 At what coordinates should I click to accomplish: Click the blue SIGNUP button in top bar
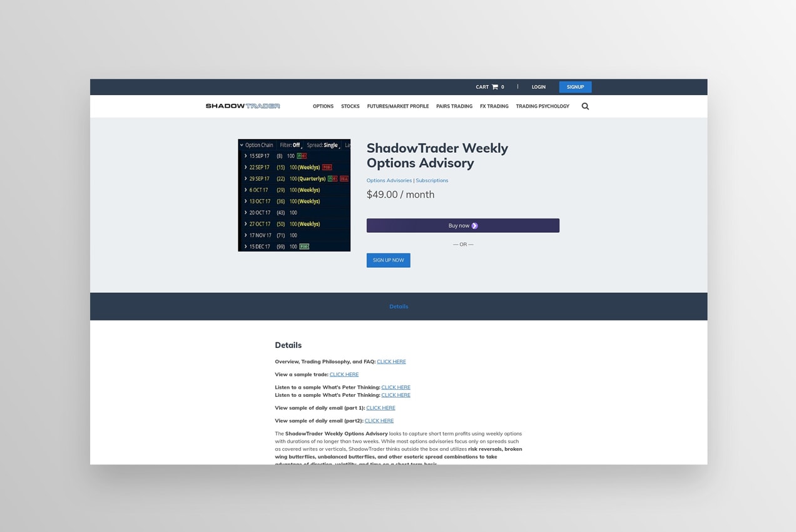(575, 87)
